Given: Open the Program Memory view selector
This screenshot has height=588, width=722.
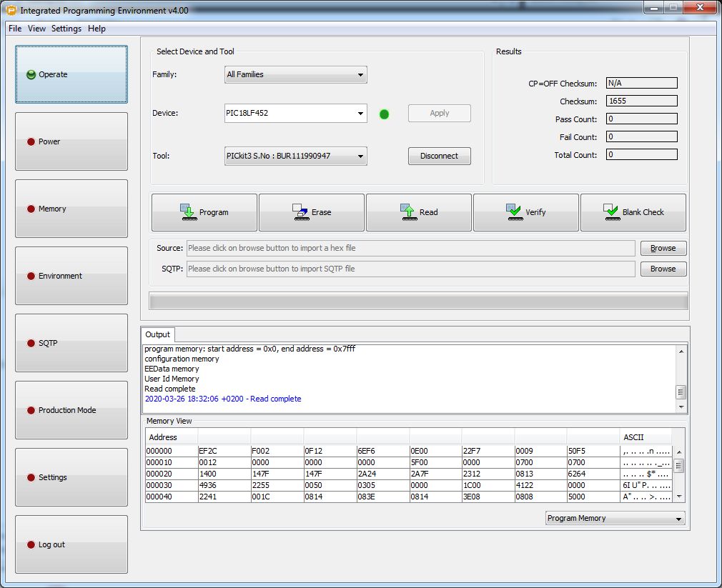Looking at the screenshot, I should point(615,518).
